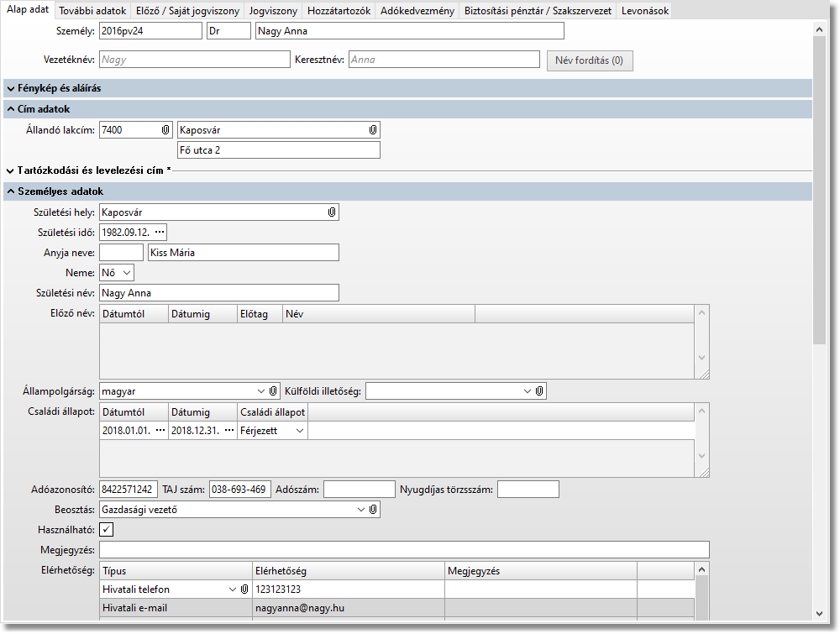The image size is (840, 634).
Task: Click main scrollbar up arrow
Action: tap(819, 29)
